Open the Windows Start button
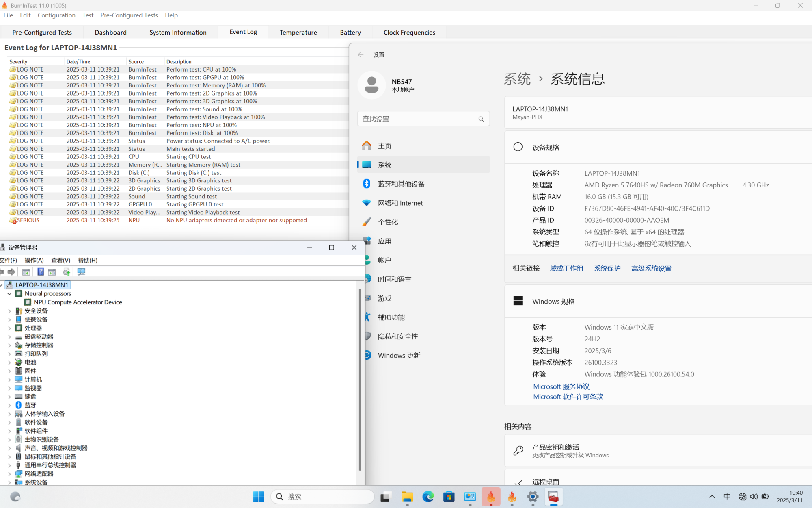Image resolution: width=812 pixels, height=508 pixels. (x=259, y=497)
